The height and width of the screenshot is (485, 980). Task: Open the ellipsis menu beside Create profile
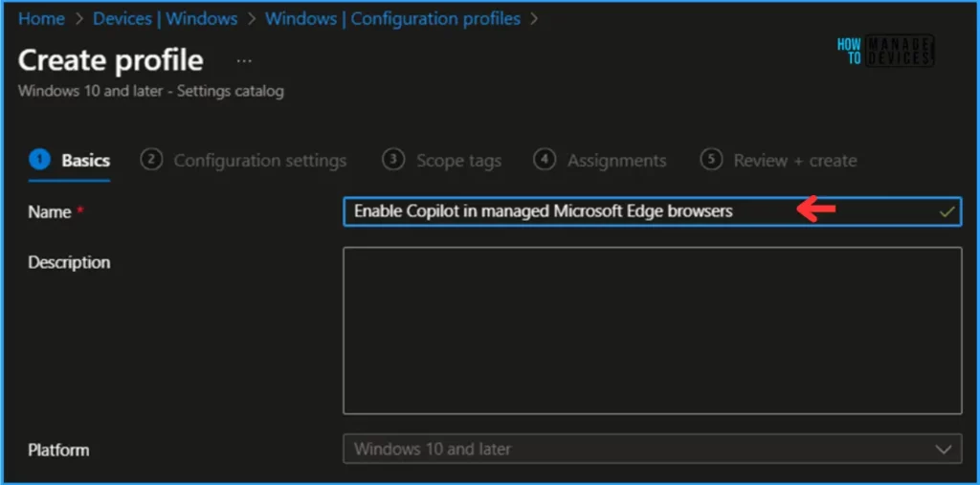(244, 61)
